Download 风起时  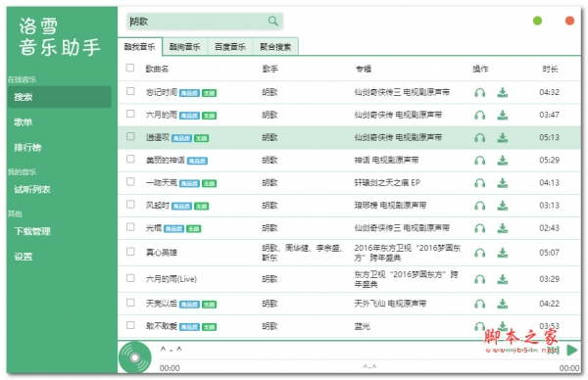pyautogui.click(x=503, y=206)
